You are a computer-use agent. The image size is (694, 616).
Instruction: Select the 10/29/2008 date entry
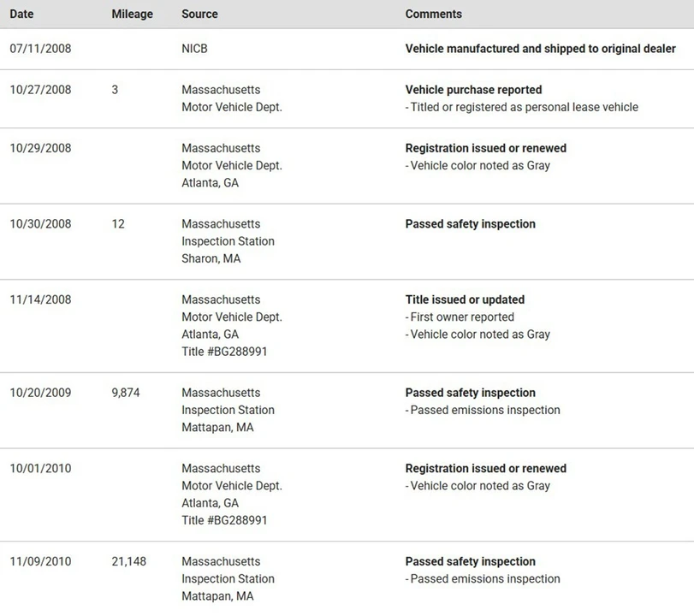[40, 148]
